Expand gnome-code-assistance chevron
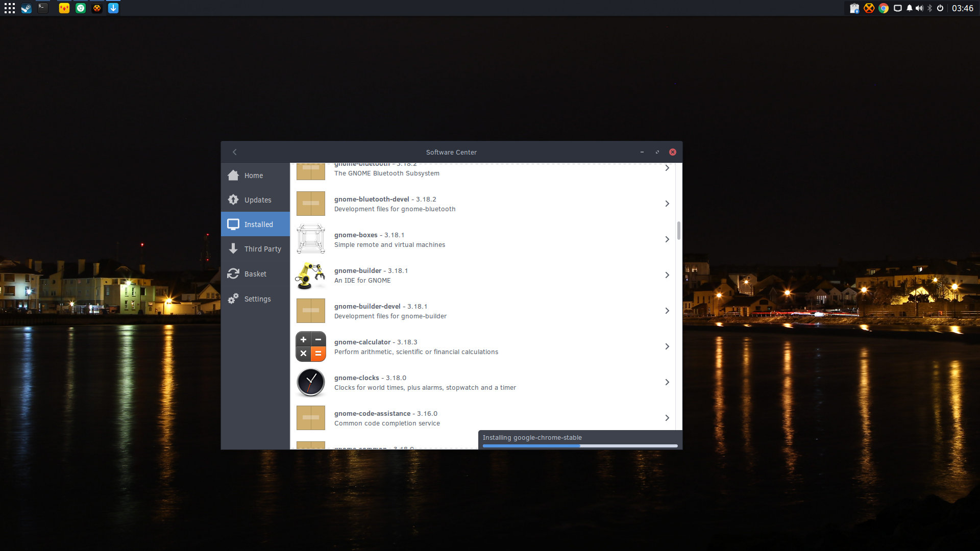 (x=667, y=418)
